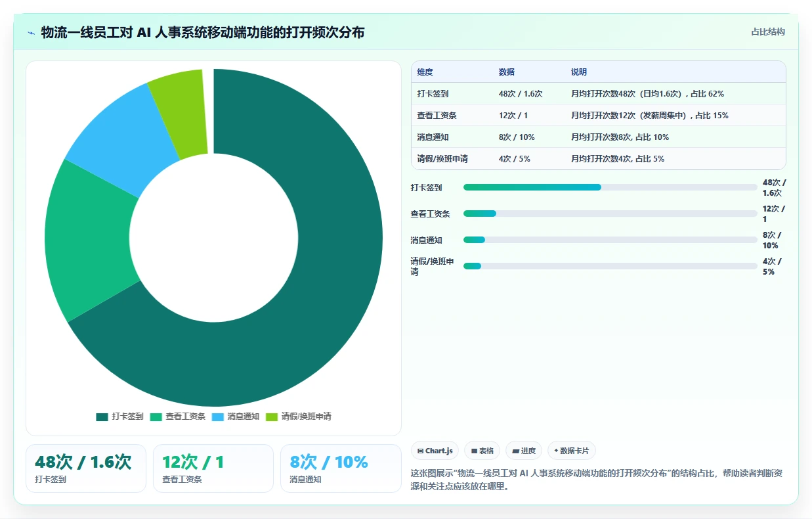
Task: Click the 查看工资条 table row cell
Action: (437, 116)
